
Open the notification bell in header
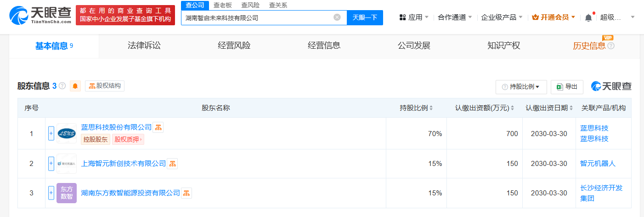[588, 17]
